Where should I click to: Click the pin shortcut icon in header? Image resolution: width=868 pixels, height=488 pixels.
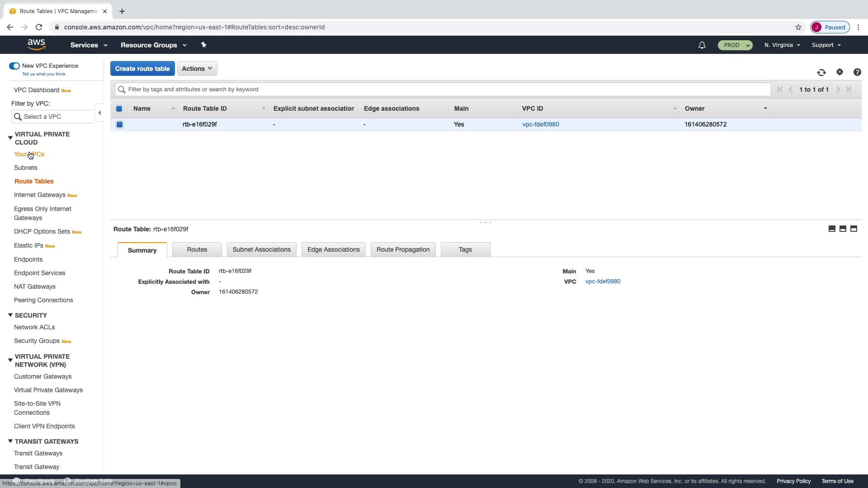[x=203, y=45]
